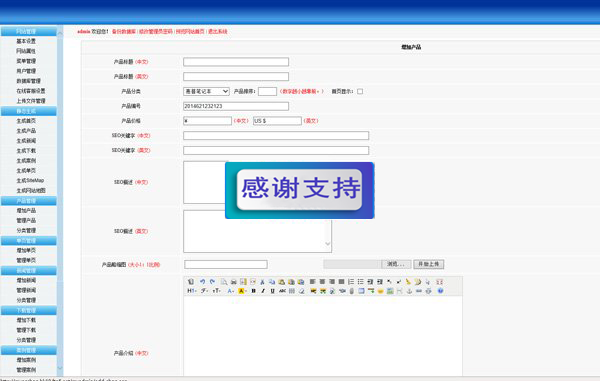The height and width of the screenshot is (381, 600).
Task: Open 增加产品 in the sidebar
Action: [x=26, y=210]
